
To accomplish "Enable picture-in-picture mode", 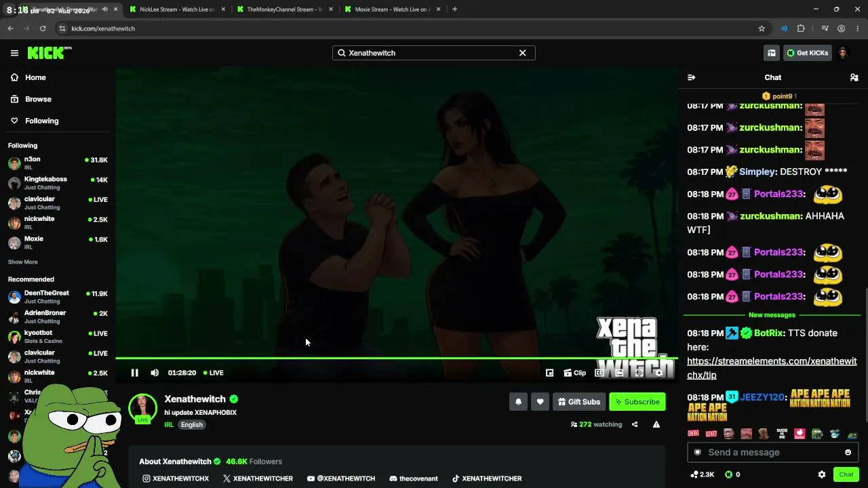I will click(x=549, y=373).
